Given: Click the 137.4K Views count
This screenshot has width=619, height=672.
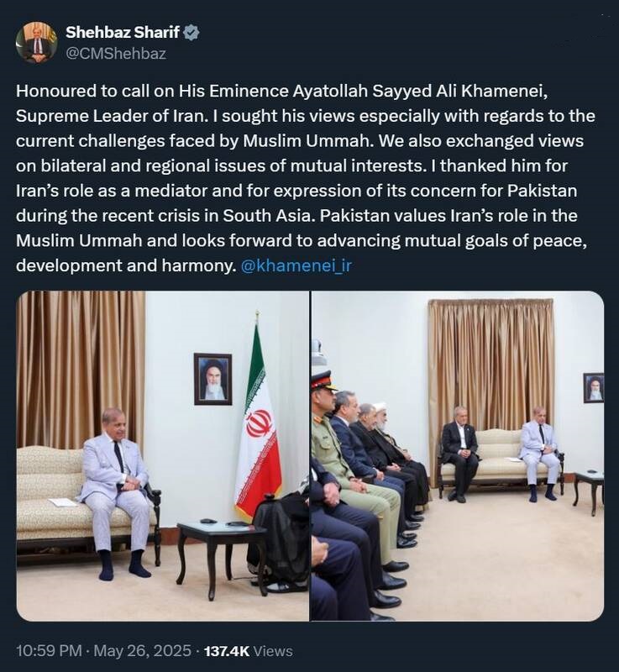Looking at the screenshot, I should point(249,651).
